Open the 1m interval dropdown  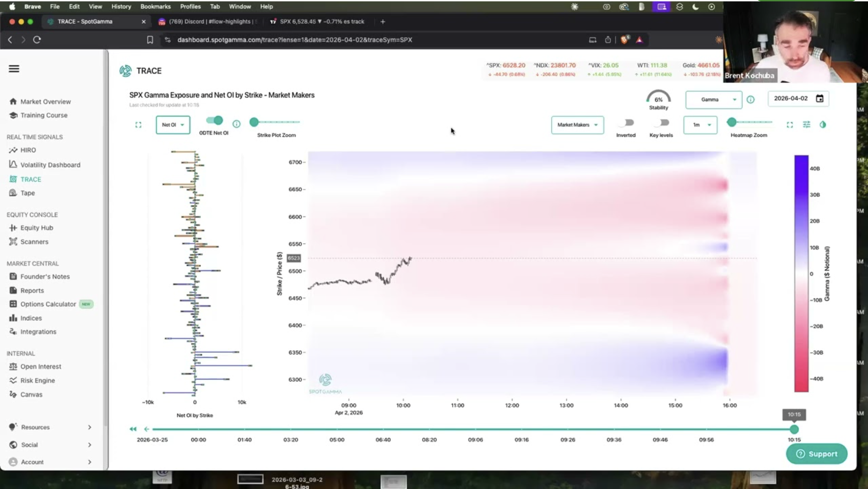700,125
